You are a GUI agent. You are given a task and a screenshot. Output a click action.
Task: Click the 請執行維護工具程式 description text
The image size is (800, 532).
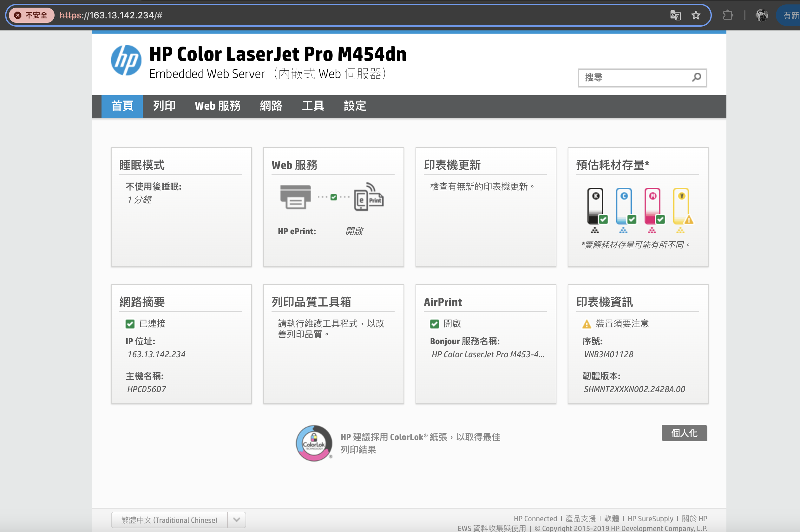coord(331,328)
